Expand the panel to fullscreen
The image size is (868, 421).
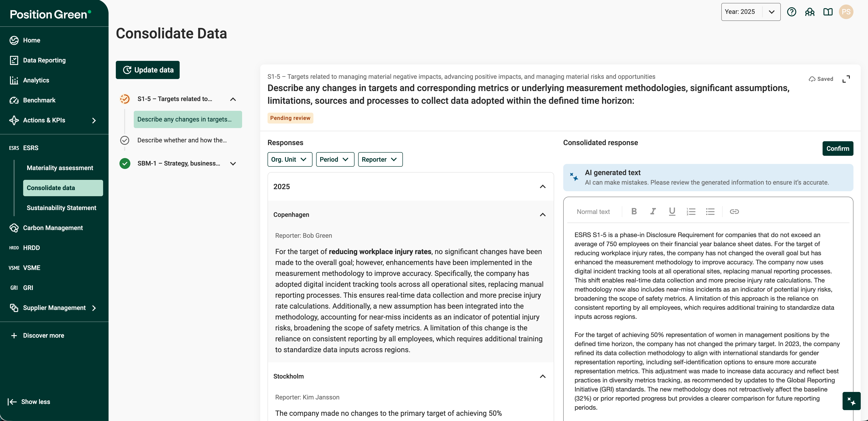[846, 79]
